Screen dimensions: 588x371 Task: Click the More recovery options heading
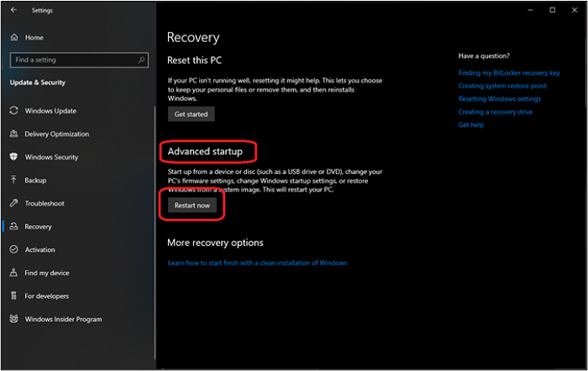click(x=215, y=243)
